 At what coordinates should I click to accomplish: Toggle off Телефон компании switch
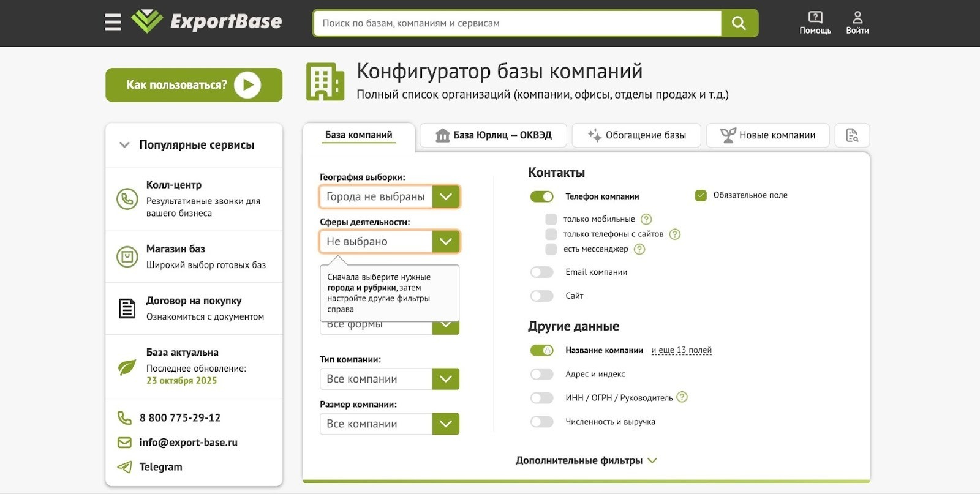(542, 196)
